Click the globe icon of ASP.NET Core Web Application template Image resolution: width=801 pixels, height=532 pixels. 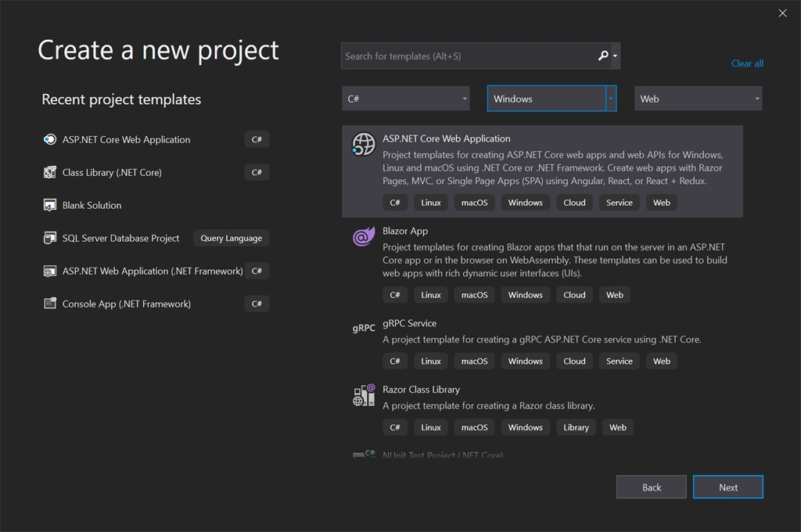364,144
